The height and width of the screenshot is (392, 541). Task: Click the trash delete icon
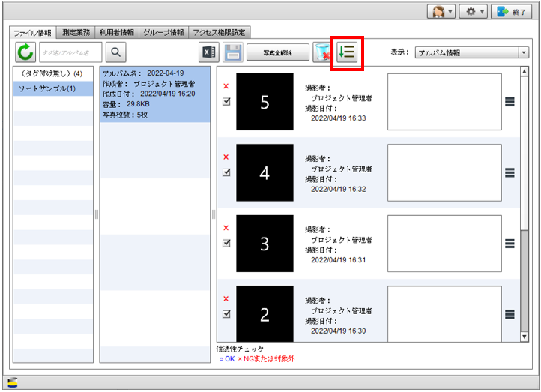pyautogui.click(x=322, y=52)
